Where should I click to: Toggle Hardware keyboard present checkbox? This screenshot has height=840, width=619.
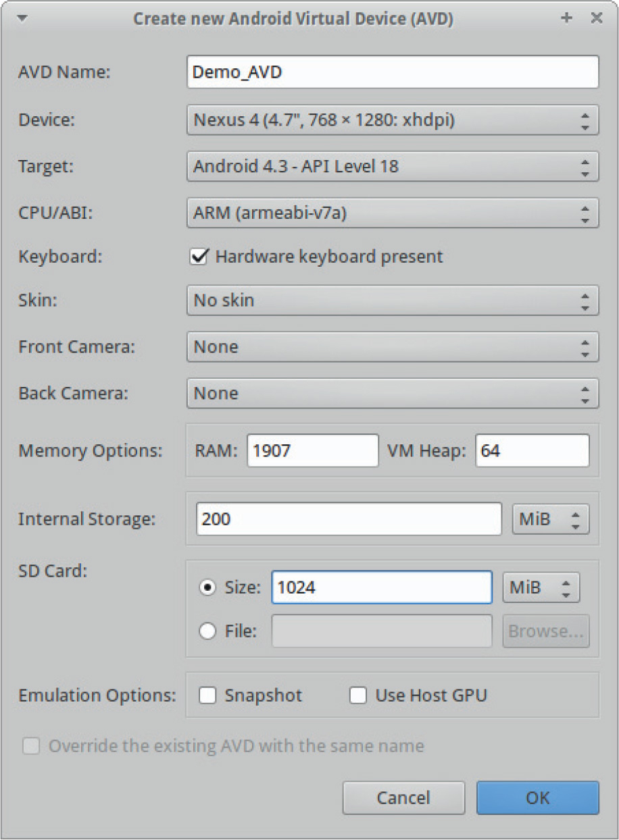(x=198, y=257)
